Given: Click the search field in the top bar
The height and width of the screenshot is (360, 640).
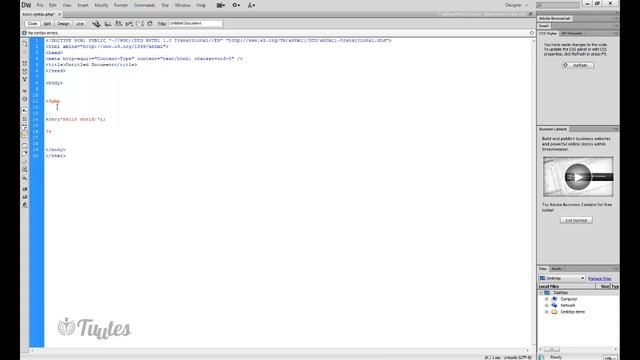Looking at the screenshot, I should 558,5.
